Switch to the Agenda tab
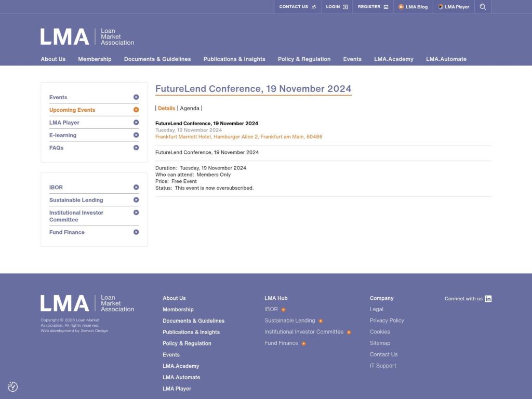 click(190, 109)
